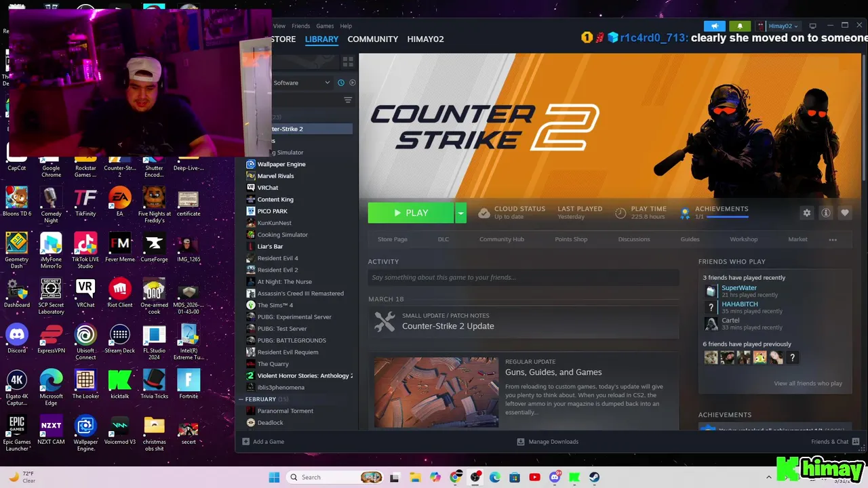This screenshot has width=868, height=488.
Task: Open Steam View menu
Action: point(279,26)
